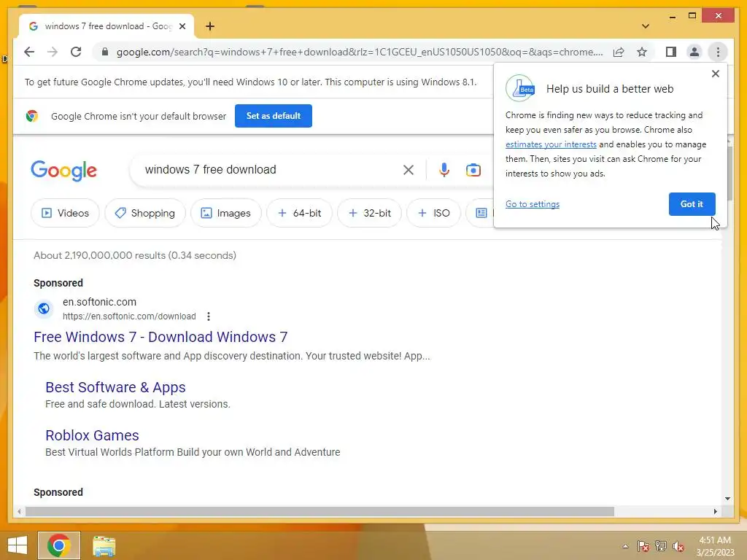Open File Explorer from the taskbar
Screen dimensions: 747x560
click(104, 545)
